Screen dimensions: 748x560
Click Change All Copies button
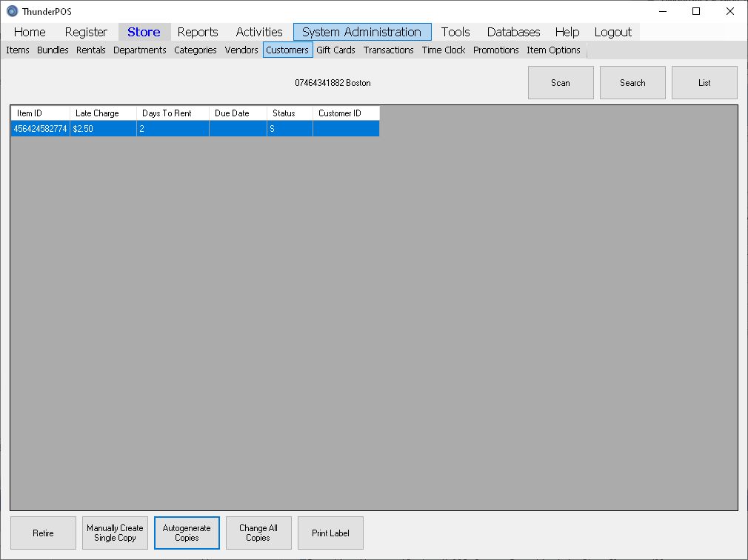[258, 533]
